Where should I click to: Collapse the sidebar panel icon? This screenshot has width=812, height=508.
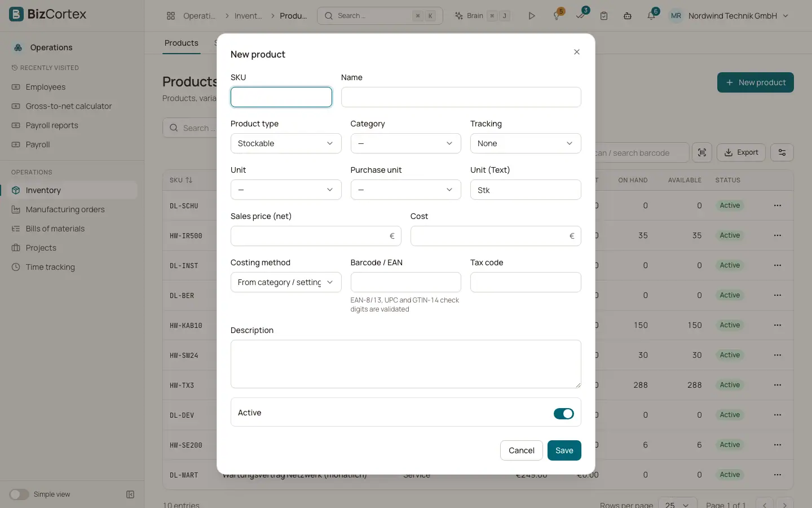[130, 494]
